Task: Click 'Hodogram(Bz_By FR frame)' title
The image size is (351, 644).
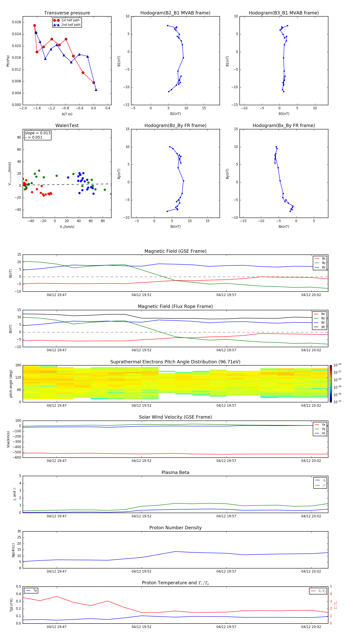Action: (x=175, y=125)
